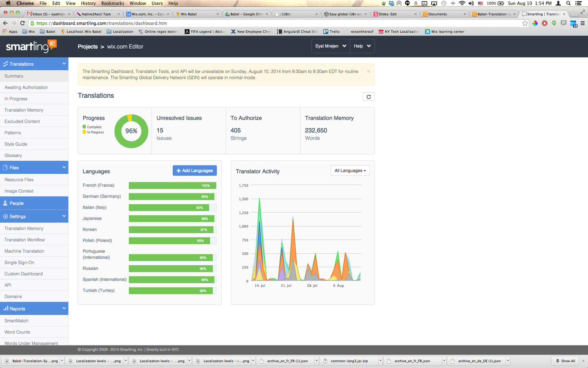The width and height of the screenshot is (588, 368).
Task: Click the Reports bar-chart icon in sidebar
Action: [6, 308]
